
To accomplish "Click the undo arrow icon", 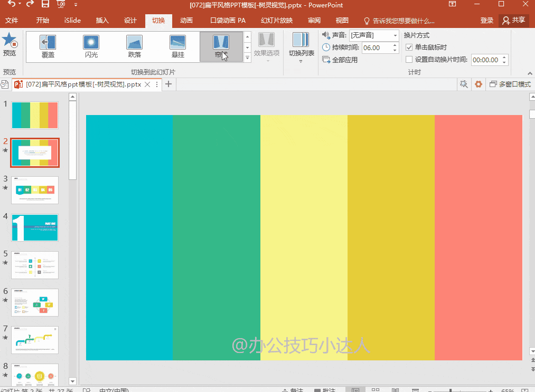I will coord(12,5).
